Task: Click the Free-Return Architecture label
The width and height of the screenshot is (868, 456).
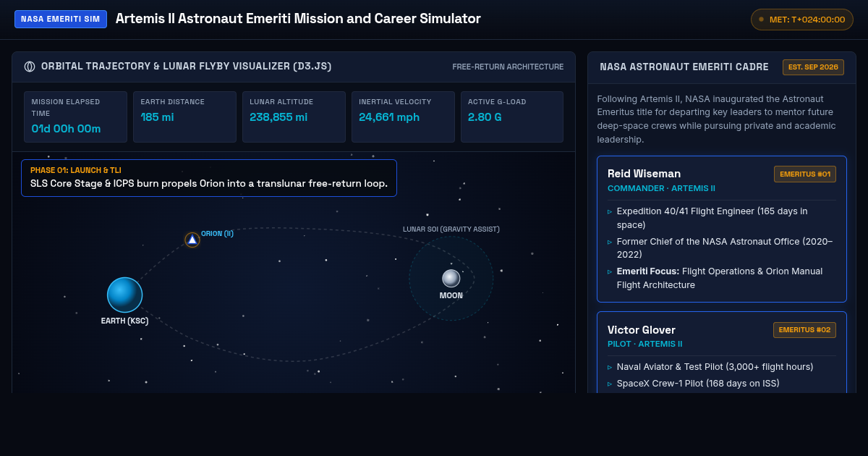Action: [x=508, y=67]
